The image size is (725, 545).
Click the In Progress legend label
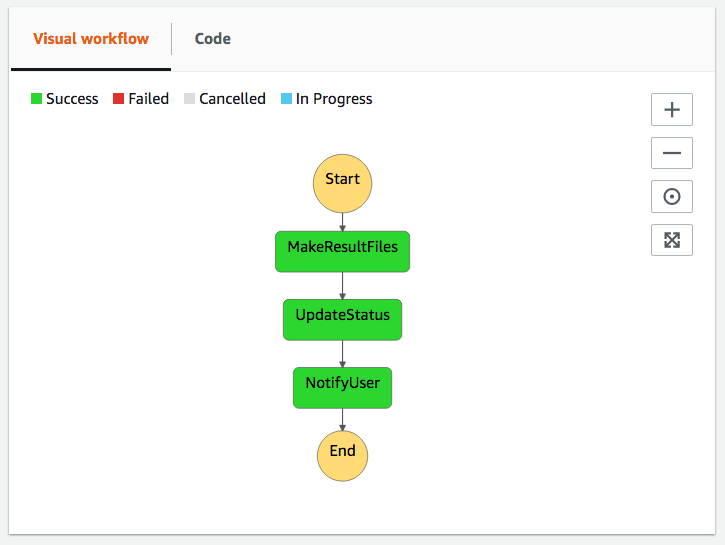pyautogui.click(x=334, y=99)
